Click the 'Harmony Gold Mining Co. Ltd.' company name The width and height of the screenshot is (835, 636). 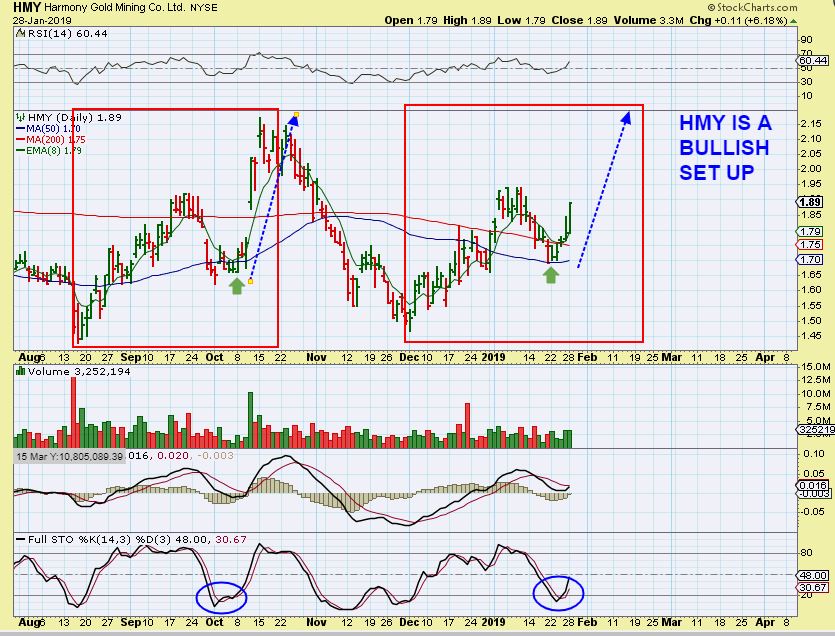coord(114,8)
